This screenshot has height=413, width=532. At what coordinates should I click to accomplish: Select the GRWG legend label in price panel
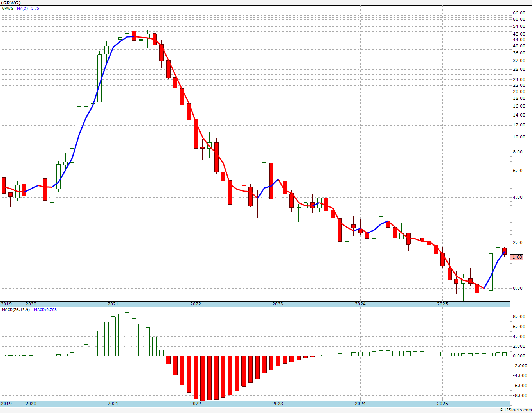click(7, 8)
